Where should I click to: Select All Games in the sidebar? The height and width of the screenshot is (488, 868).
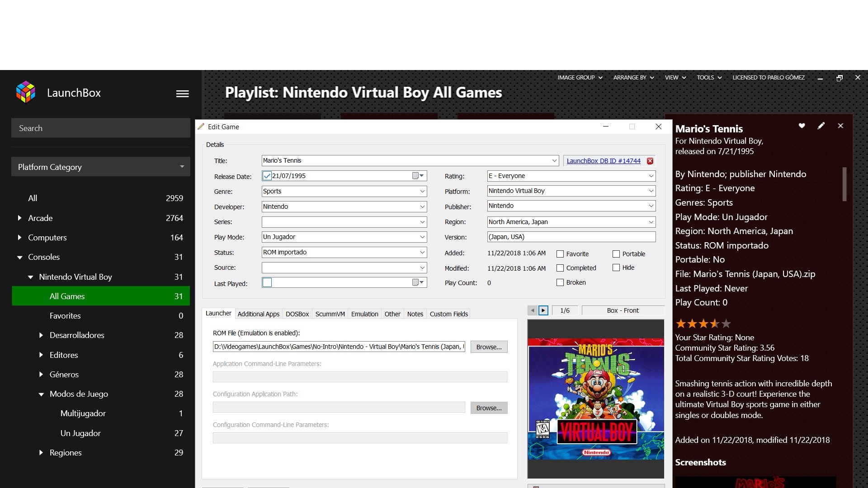[101, 296]
